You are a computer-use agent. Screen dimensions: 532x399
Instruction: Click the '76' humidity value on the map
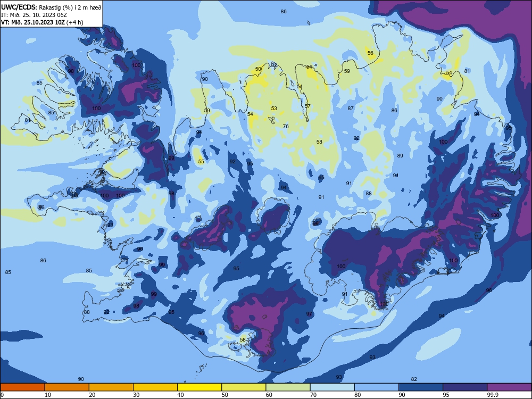pyautogui.click(x=286, y=126)
